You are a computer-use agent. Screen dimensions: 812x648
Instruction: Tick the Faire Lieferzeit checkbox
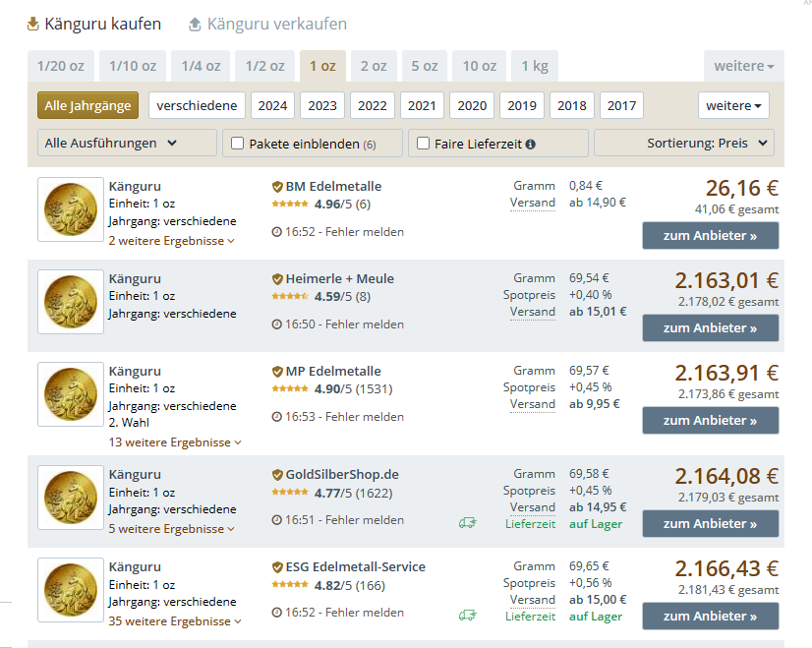tap(424, 144)
